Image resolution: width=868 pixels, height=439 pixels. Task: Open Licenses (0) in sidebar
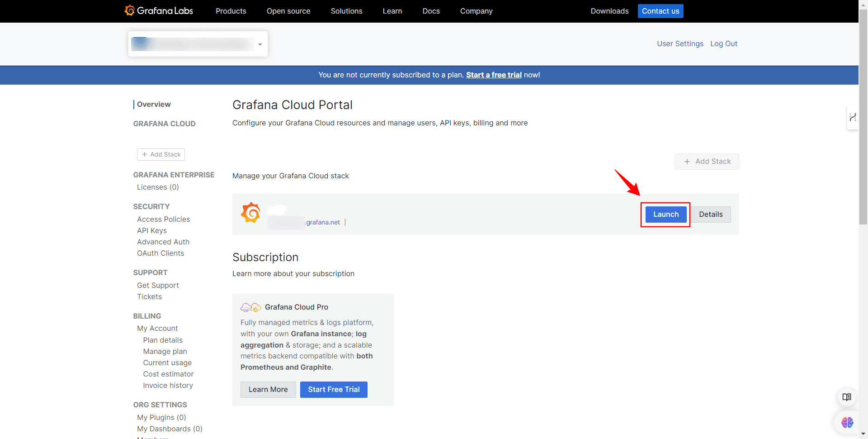click(x=158, y=187)
